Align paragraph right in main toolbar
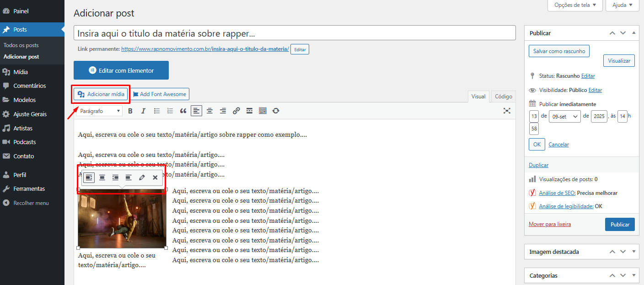644x285 pixels. pyautogui.click(x=223, y=111)
